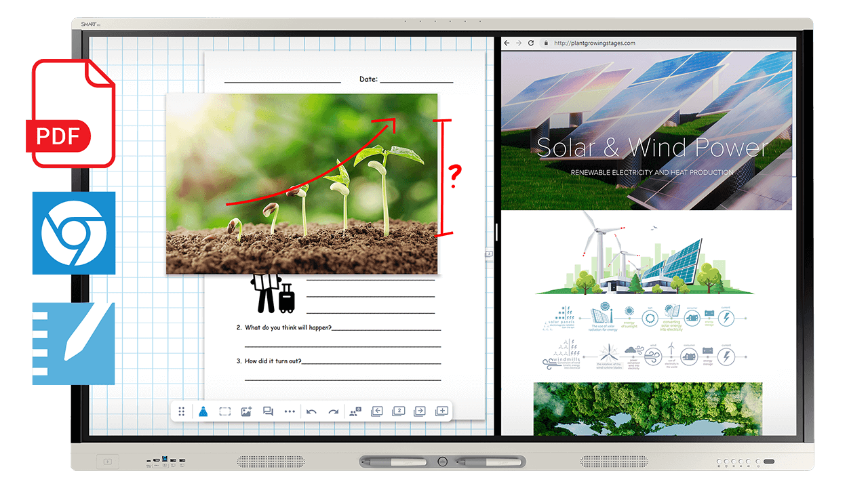Go to the next page in the whiteboard
This screenshot has height=488, width=868.
(420, 411)
